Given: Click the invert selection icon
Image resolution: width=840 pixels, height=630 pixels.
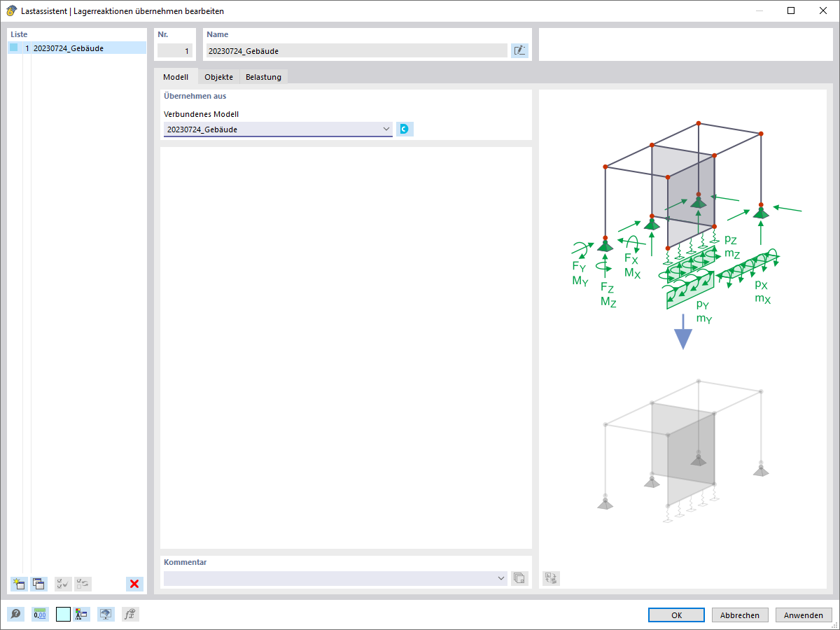Looking at the screenshot, I should pyautogui.click(x=83, y=584).
